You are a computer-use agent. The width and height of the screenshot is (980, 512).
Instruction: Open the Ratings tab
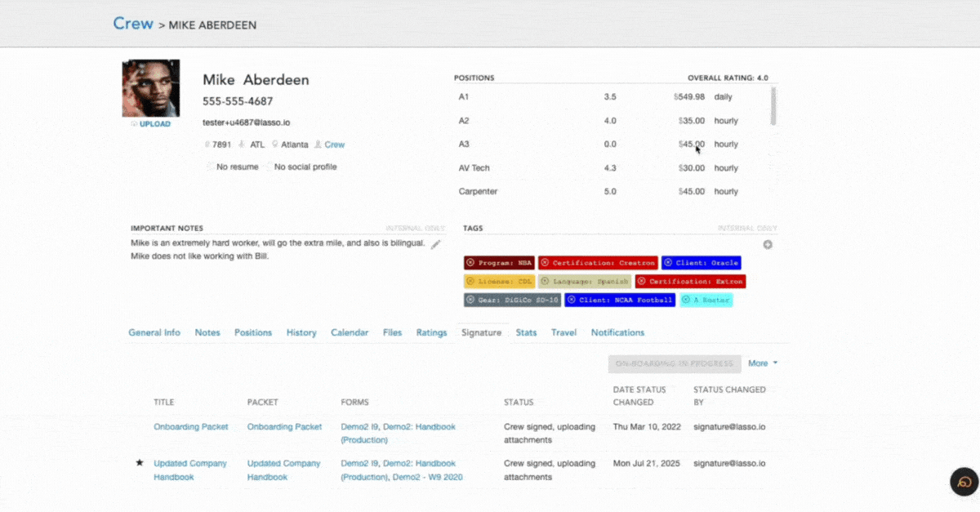coord(431,332)
